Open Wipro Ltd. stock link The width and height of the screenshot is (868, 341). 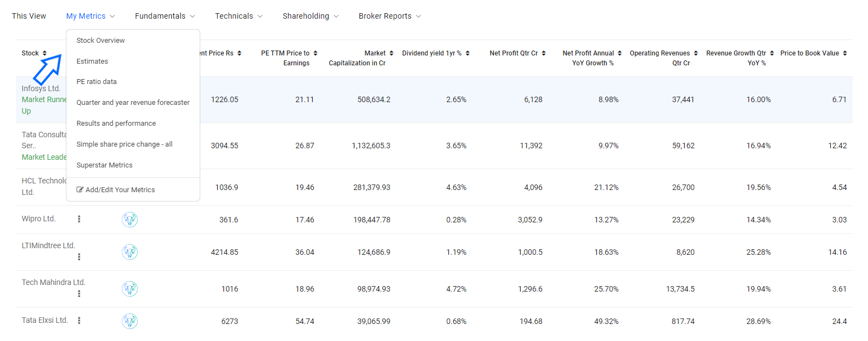[x=38, y=219]
